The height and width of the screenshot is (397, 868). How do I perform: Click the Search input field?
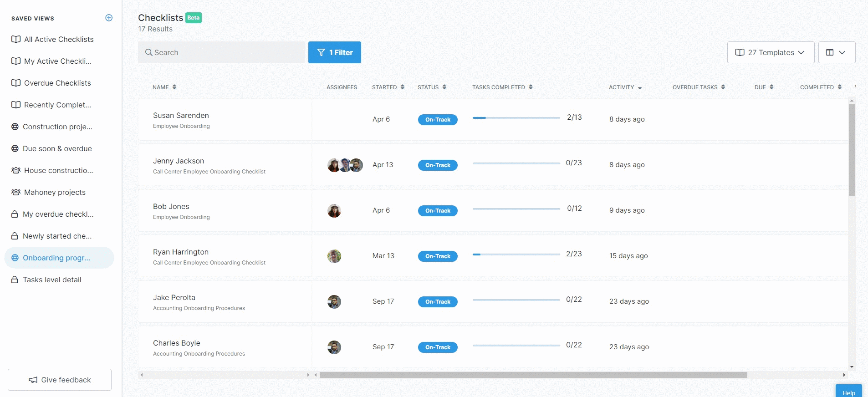click(x=221, y=52)
